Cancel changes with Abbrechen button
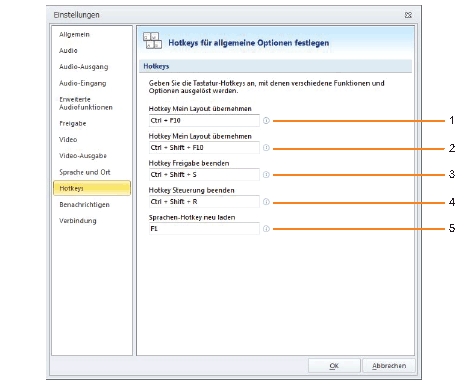468x385 pixels. tap(389, 366)
